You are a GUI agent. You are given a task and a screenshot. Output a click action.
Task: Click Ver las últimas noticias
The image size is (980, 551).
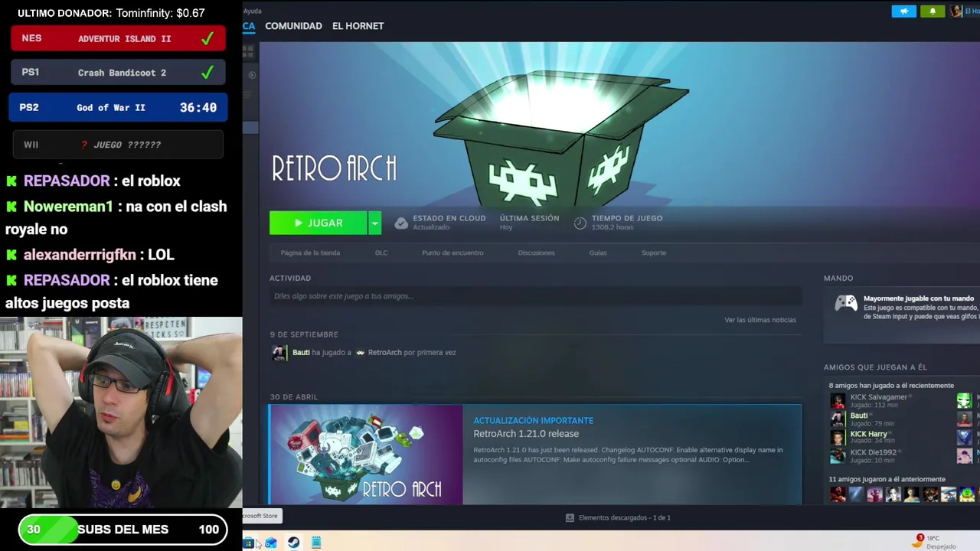pos(760,320)
